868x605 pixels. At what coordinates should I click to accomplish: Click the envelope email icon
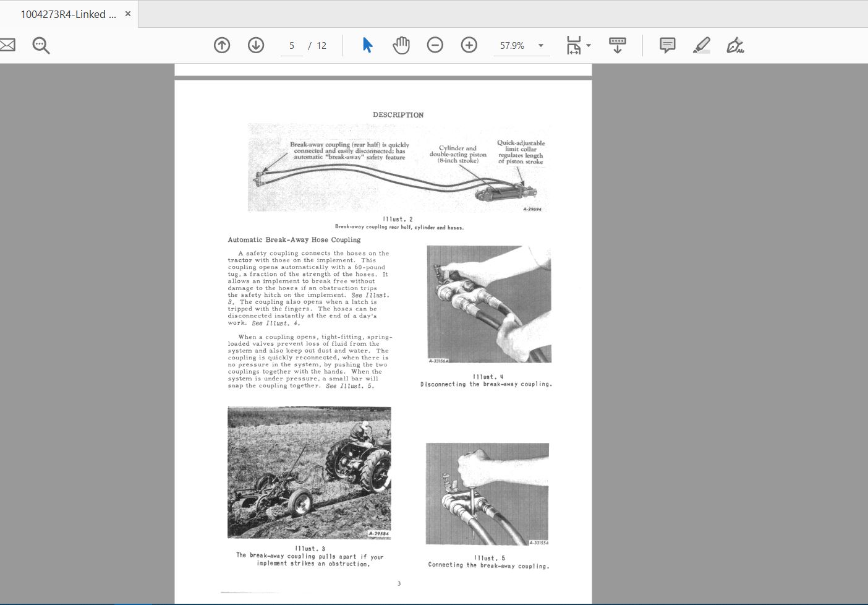(x=7, y=45)
